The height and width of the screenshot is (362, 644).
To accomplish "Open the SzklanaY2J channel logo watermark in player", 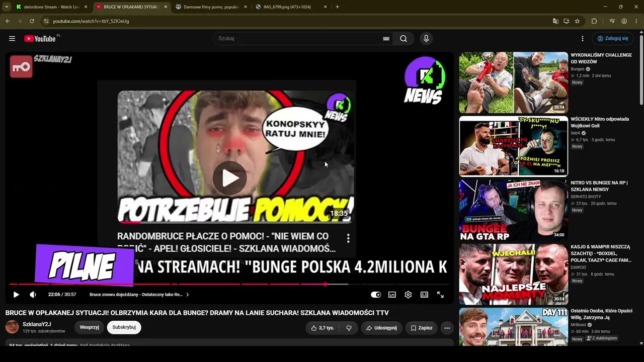I will [x=21, y=67].
